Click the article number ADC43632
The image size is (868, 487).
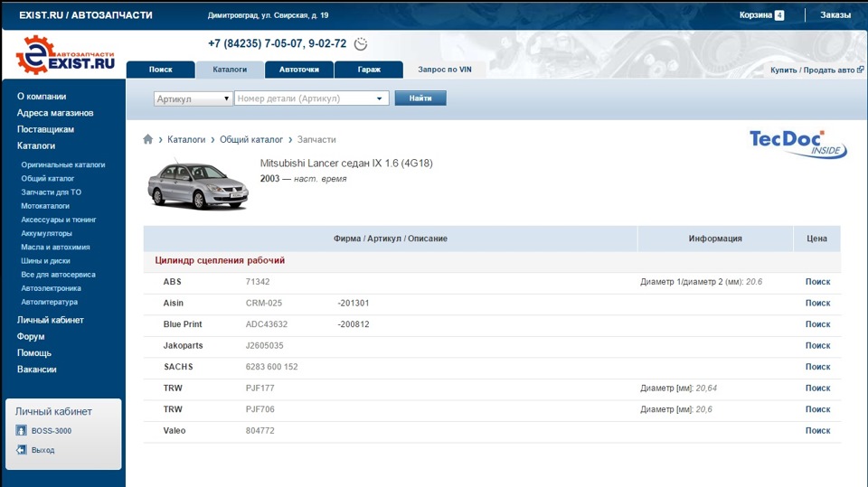[266, 324]
